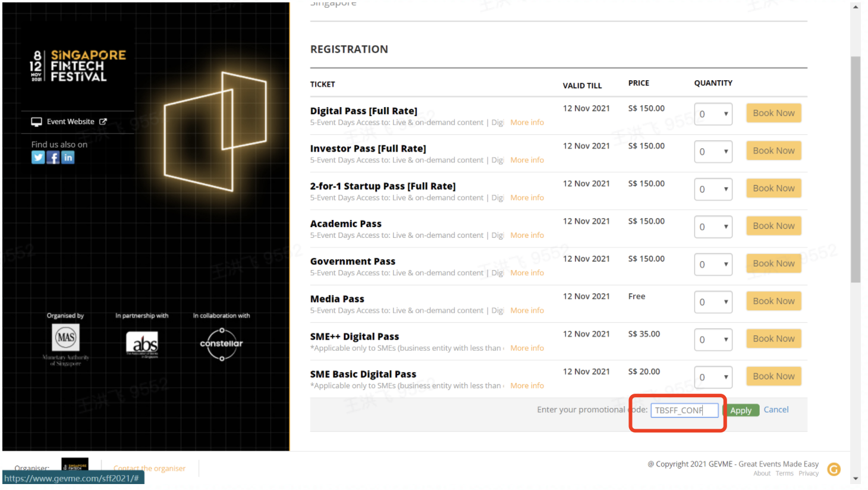The image size is (868, 490).
Task: More info for 2-for-1 Startup Pass
Action: (x=527, y=197)
